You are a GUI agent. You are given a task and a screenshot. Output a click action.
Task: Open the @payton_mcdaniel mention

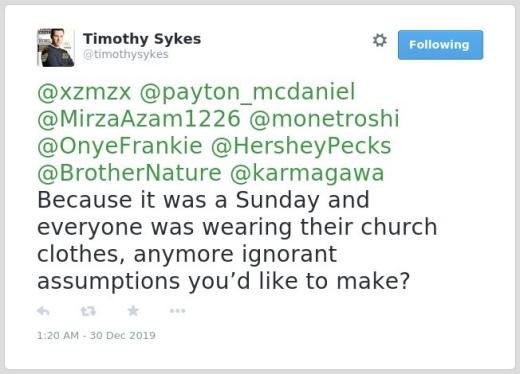pos(248,92)
